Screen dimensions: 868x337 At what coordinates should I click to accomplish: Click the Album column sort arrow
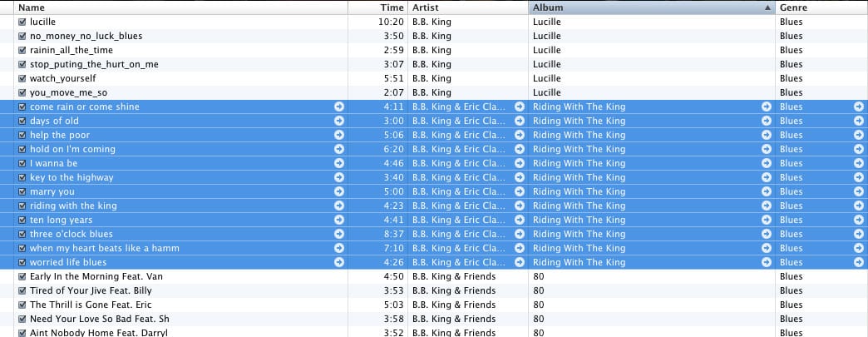(767, 7)
